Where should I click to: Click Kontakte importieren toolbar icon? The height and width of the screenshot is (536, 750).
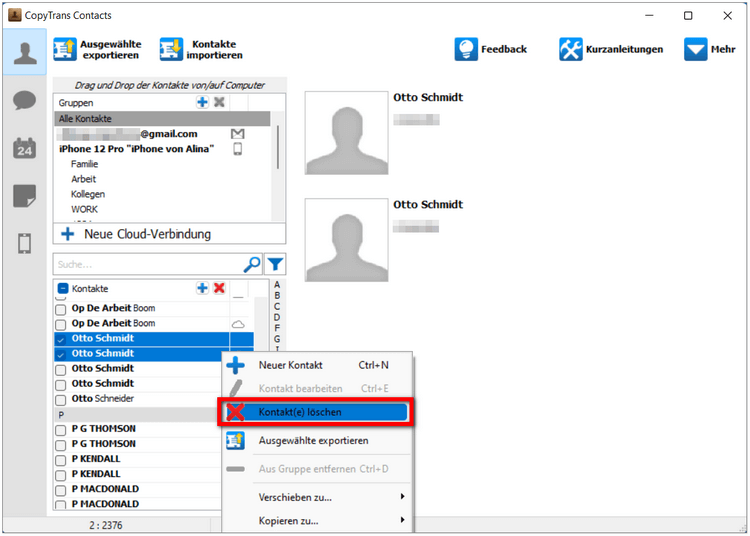(171, 49)
